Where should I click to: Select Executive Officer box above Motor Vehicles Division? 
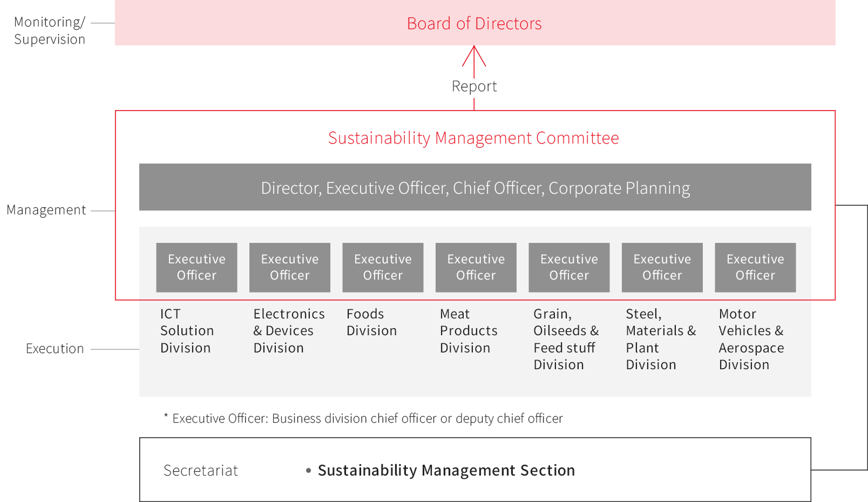(x=755, y=267)
